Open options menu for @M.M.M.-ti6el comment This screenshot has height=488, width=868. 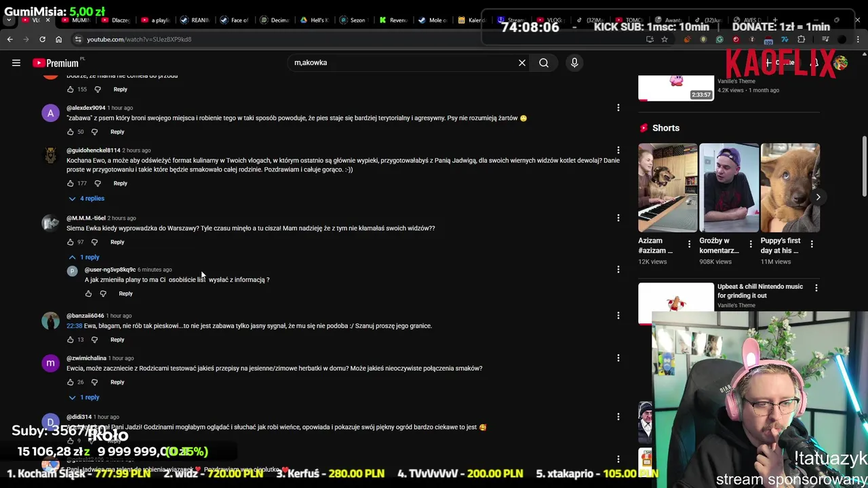point(618,218)
